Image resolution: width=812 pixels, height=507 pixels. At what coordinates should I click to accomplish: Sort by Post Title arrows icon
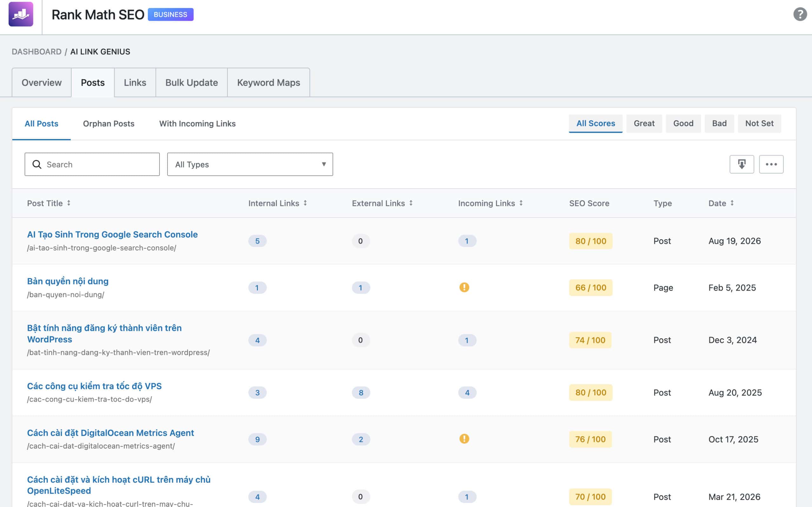[x=69, y=203]
